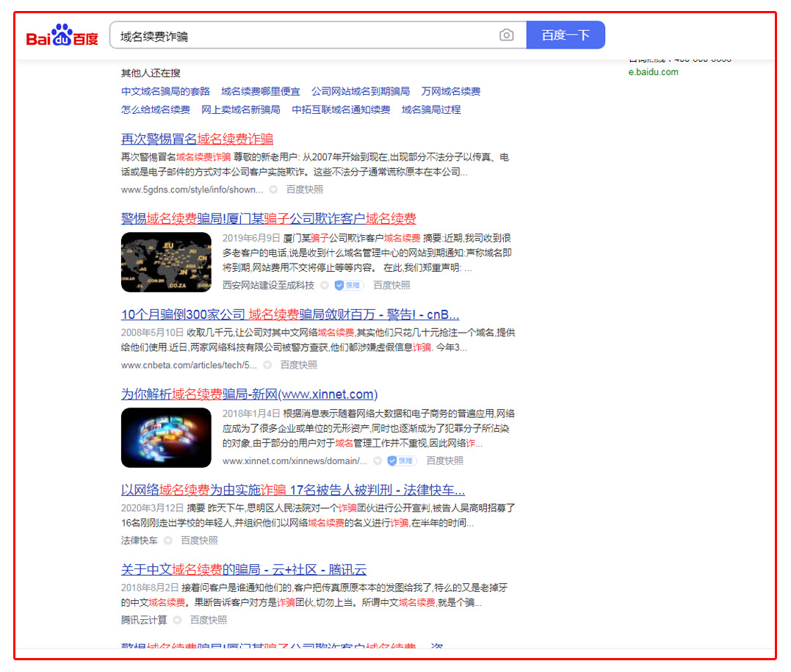The width and height of the screenshot is (791, 672).
Task: Click the 百度一下 search button
Action: click(x=566, y=35)
